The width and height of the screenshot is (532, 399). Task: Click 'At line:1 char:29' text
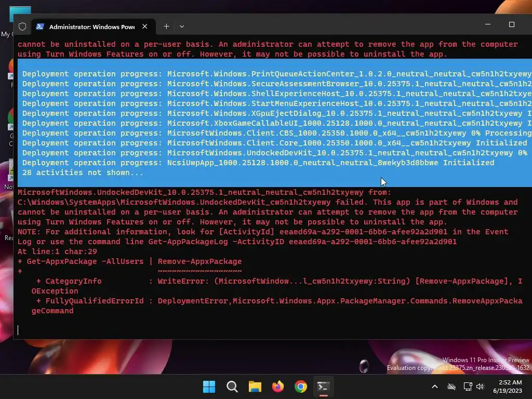pyautogui.click(x=57, y=252)
